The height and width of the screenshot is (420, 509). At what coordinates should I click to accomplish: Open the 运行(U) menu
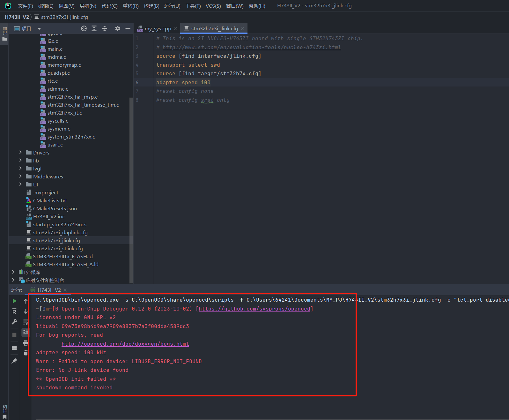(x=172, y=6)
